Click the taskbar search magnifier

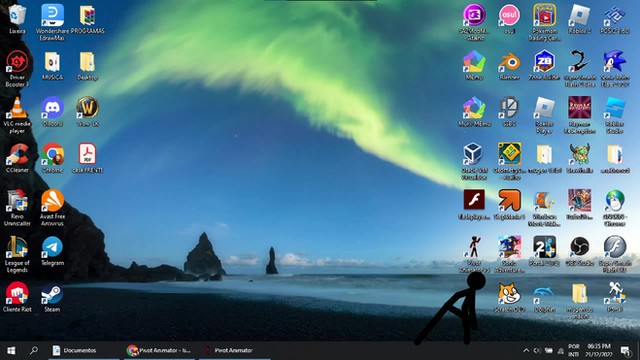pos(34,350)
